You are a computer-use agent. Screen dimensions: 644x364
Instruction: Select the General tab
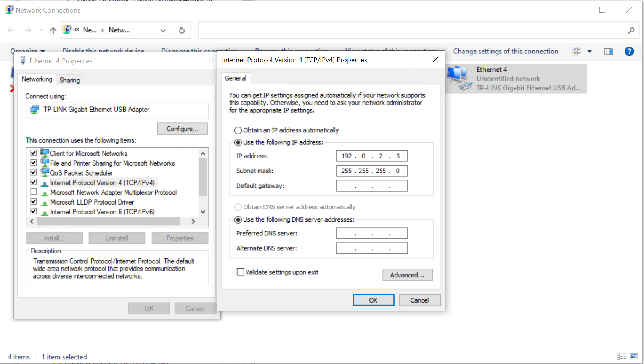pyautogui.click(x=236, y=78)
